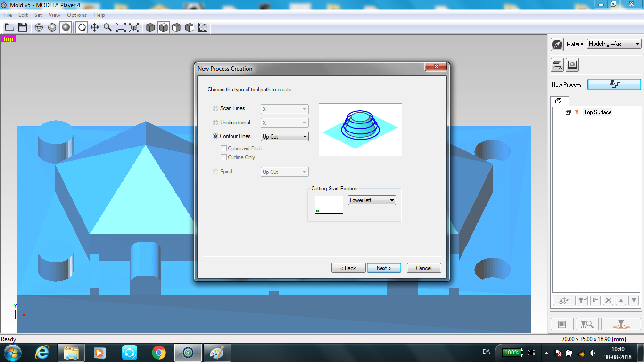The image size is (644, 362).
Task: Open the Material Modeling Wax dropdown
Action: click(x=614, y=44)
